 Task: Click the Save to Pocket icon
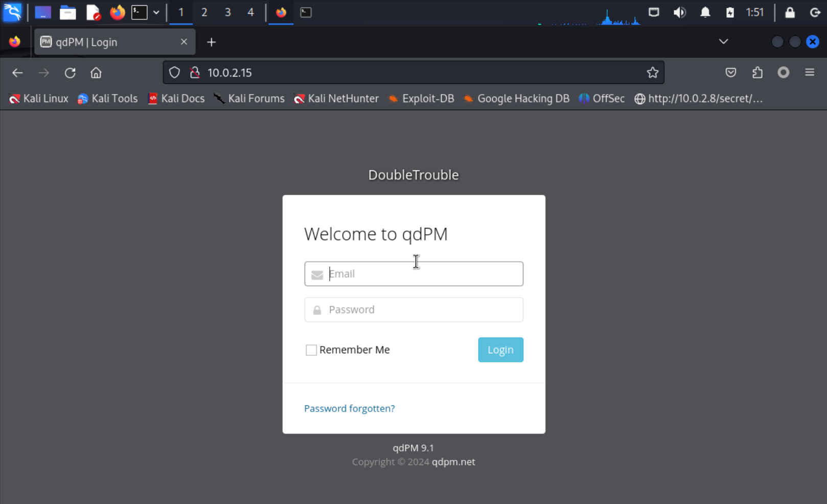[731, 73]
